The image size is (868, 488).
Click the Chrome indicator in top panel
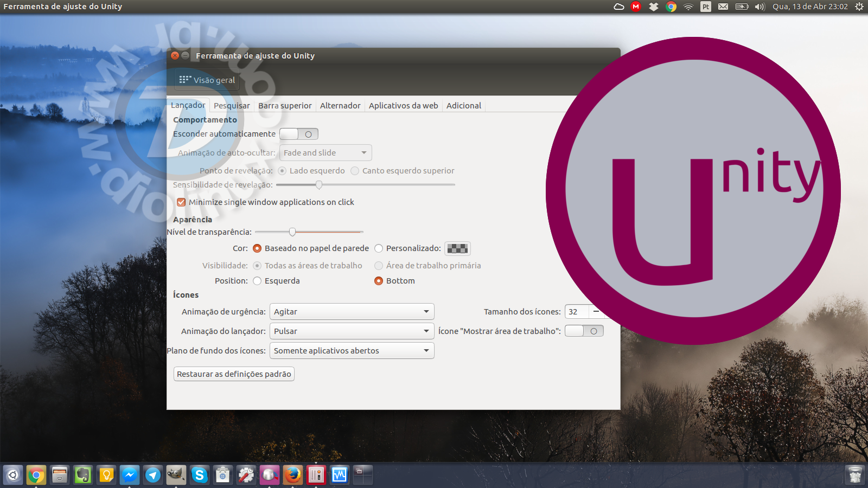click(x=671, y=7)
